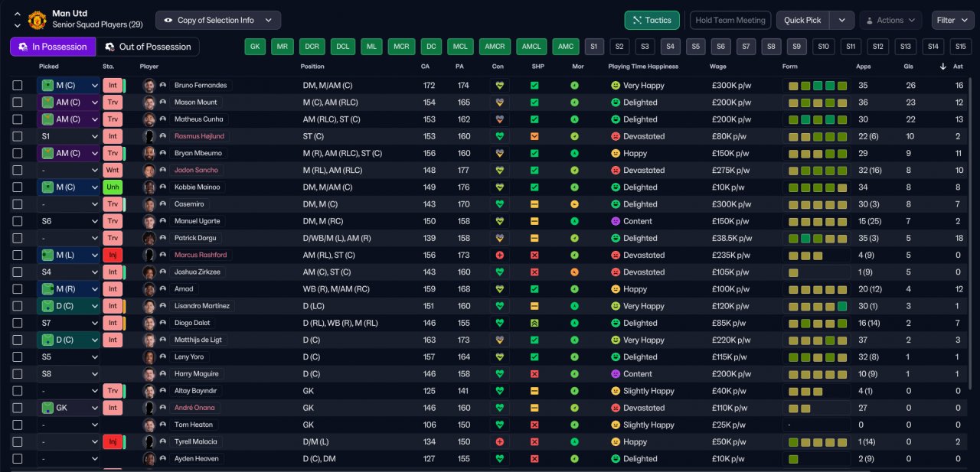
Task: Open the Filter dropdown
Action: tap(953, 21)
